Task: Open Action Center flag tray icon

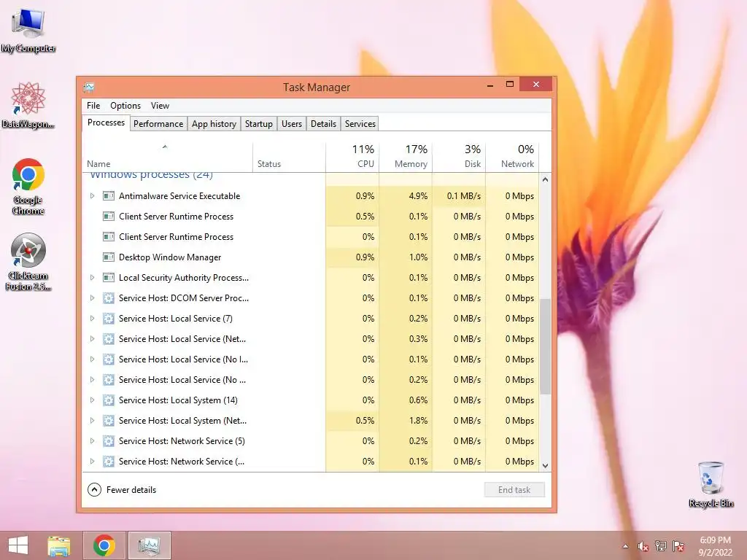Action: click(678, 546)
